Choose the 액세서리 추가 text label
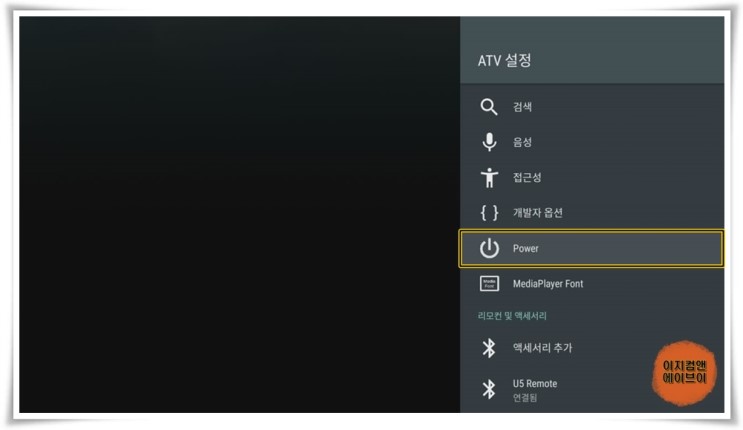The width and height of the screenshot is (743, 430). tap(543, 348)
